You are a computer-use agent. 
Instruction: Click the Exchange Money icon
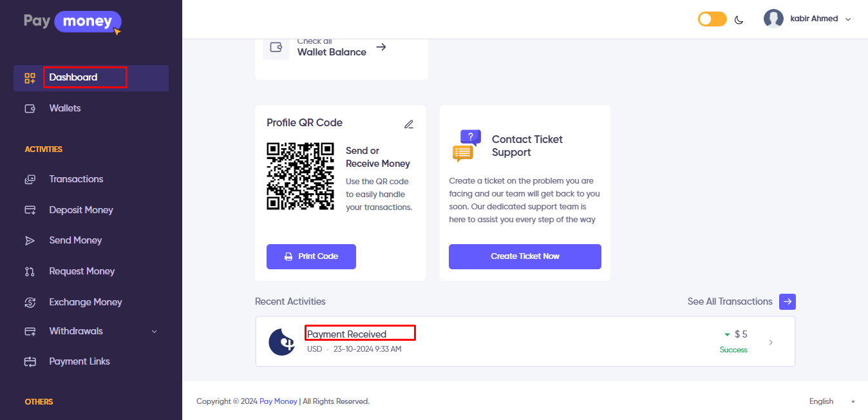pyautogui.click(x=30, y=302)
